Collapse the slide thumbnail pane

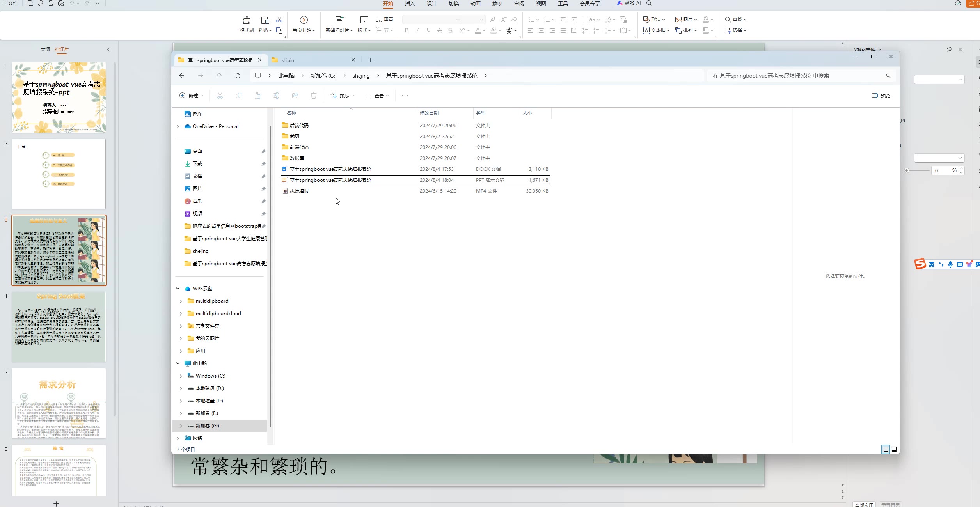point(108,50)
